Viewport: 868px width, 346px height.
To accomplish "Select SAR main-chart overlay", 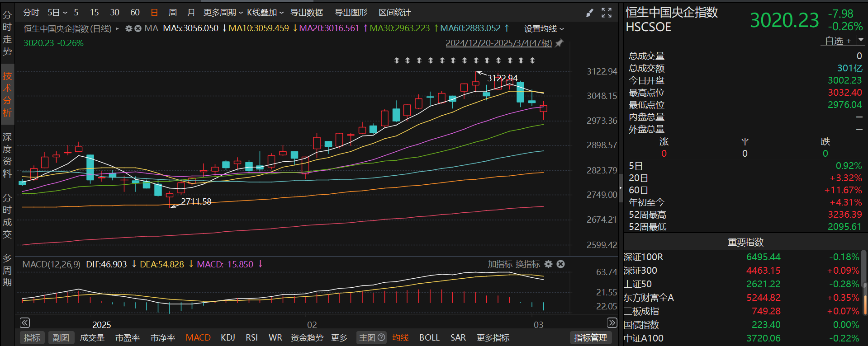I will click(x=458, y=337).
